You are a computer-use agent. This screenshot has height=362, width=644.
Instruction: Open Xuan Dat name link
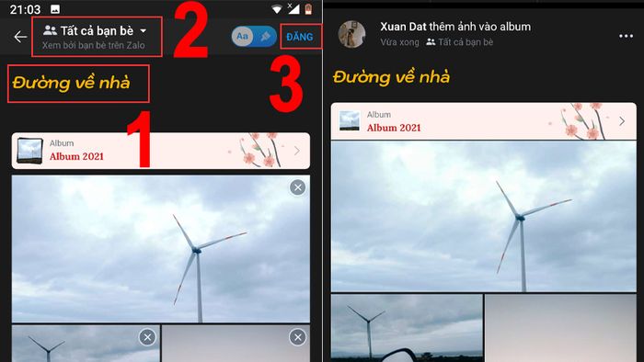403,27
